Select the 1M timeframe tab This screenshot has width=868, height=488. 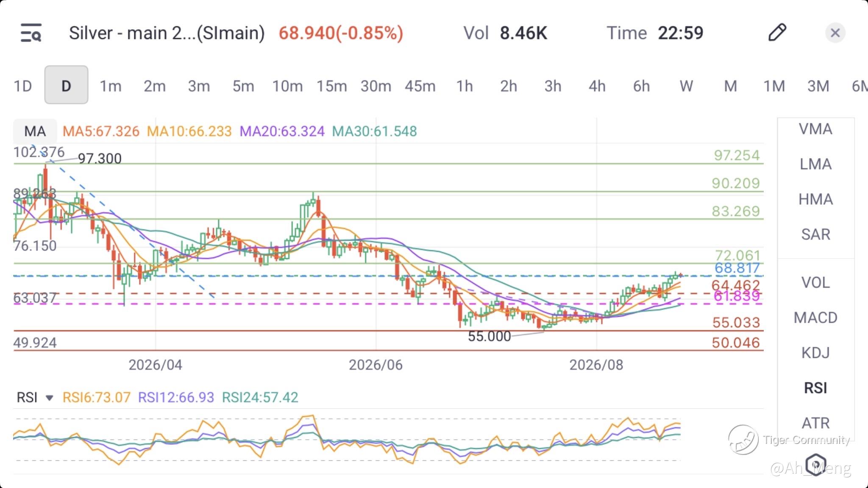[x=774, y=86]
